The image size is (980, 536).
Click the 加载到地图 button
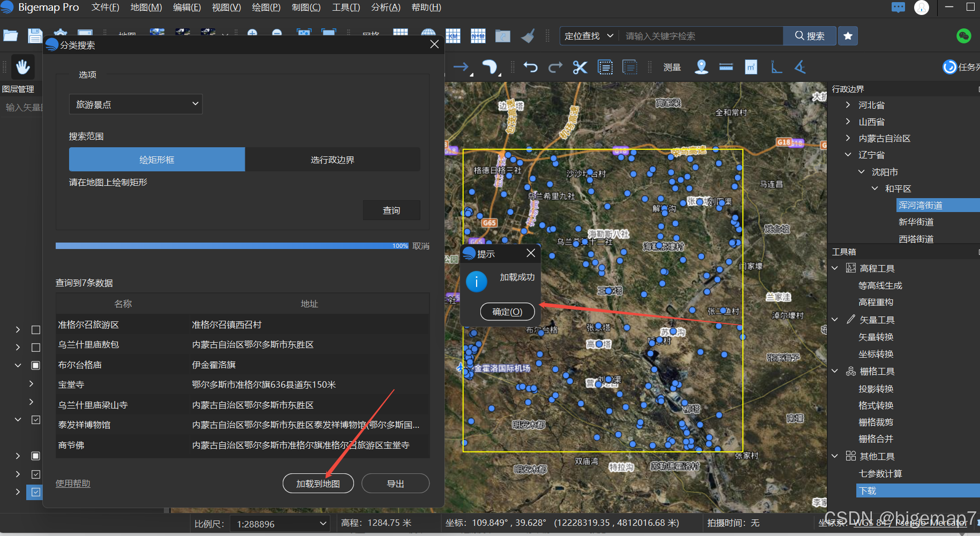[318, 484]
